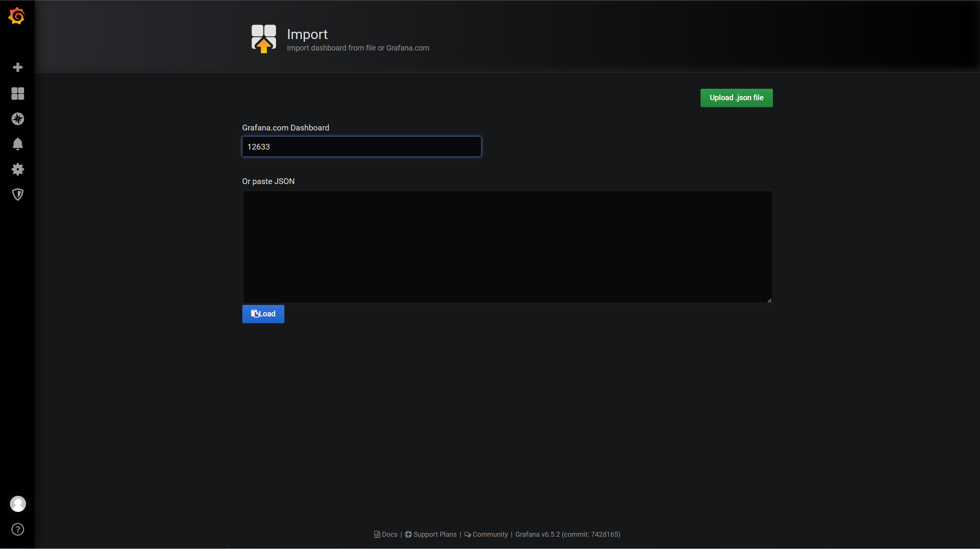Open the Server Admin shield icon
This screenshot has height=549, width=980.
tap(18, 195)
